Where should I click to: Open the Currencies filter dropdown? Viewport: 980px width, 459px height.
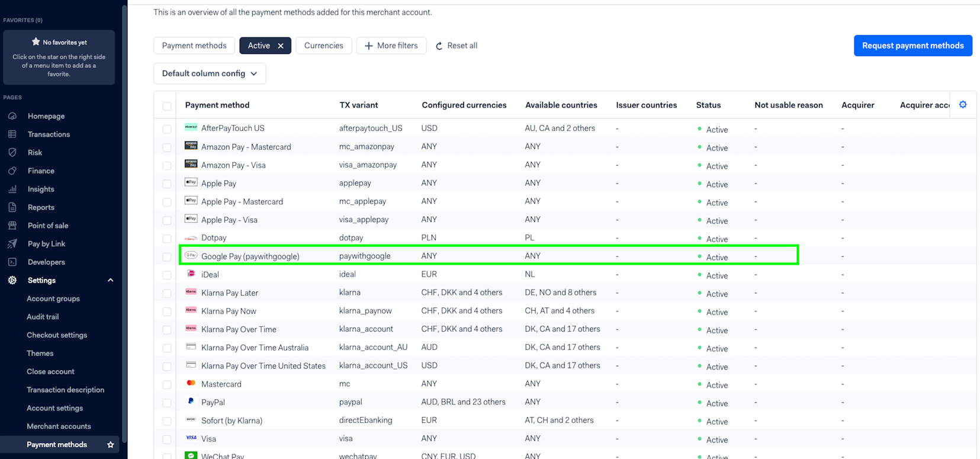click(323, 46)
